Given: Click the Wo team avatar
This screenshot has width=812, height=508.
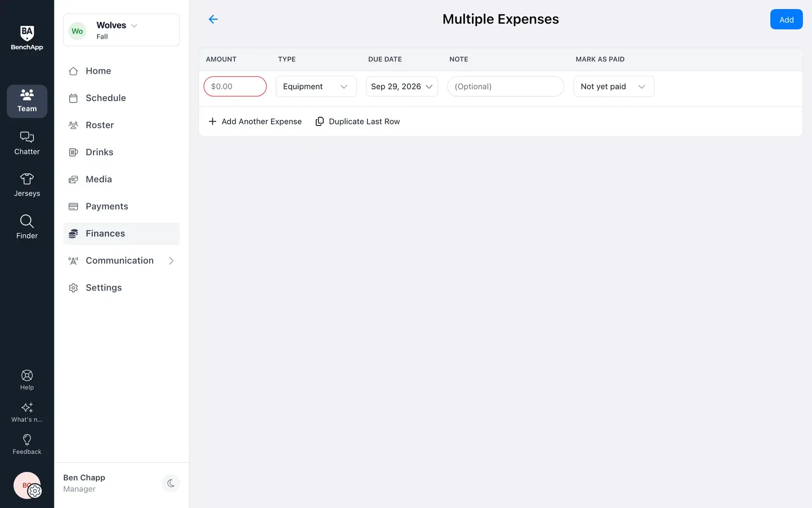Looking at the screenshot, I should pos(77,31).
